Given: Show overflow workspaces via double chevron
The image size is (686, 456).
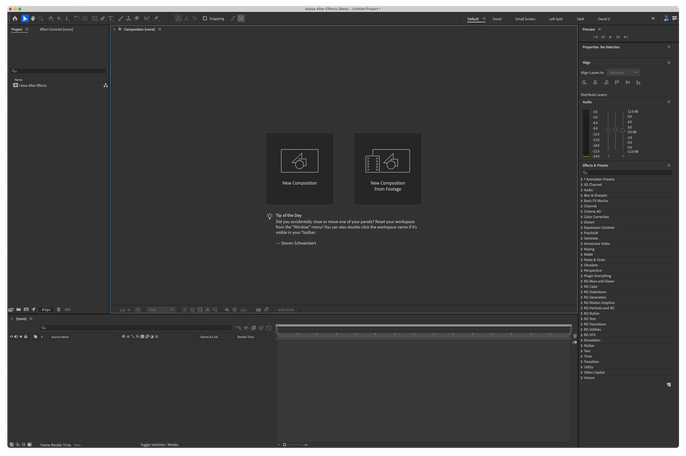Looking at the screenshot, I should point(653,18).
